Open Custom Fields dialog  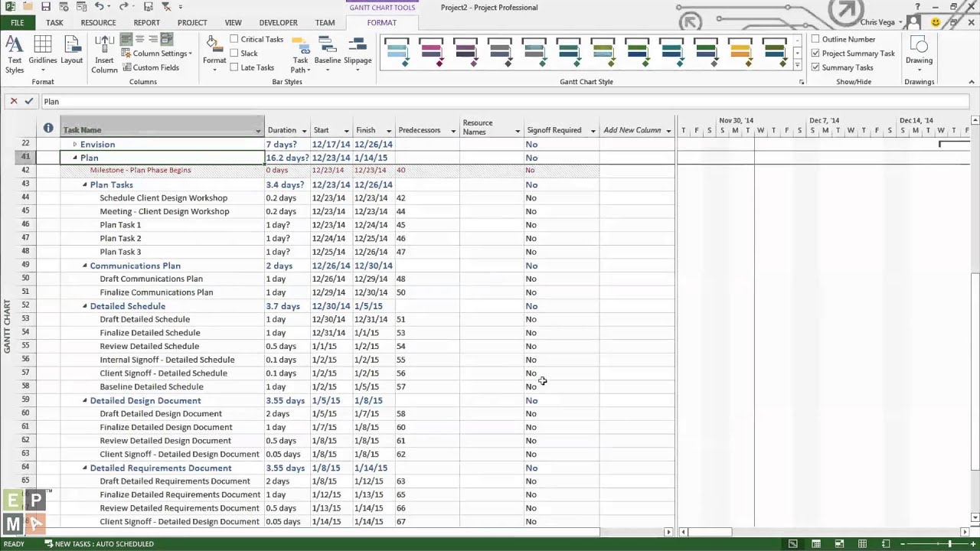[x=151, y=67]
